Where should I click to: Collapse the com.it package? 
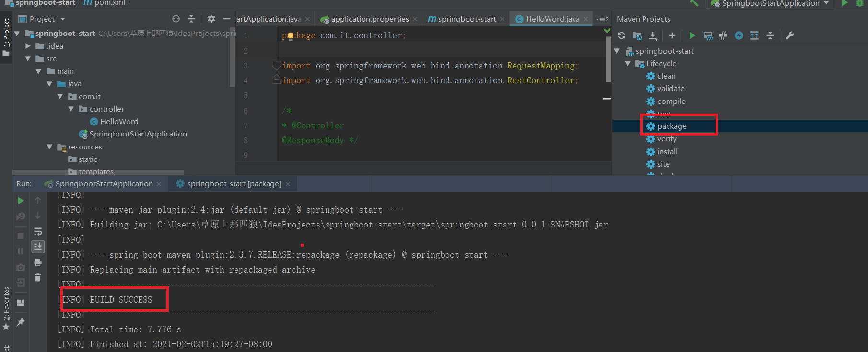(60, 96)
